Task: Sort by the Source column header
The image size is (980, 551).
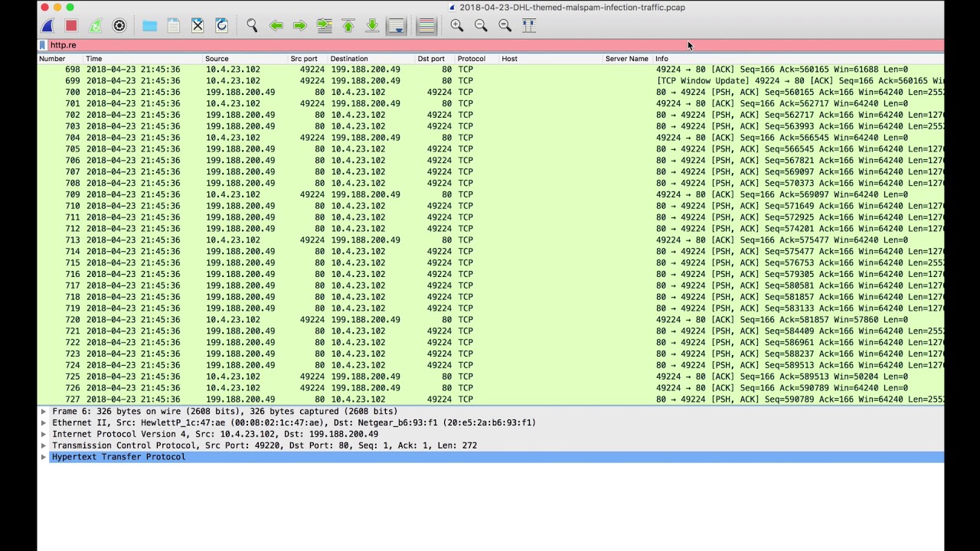Action: point(246,58)
